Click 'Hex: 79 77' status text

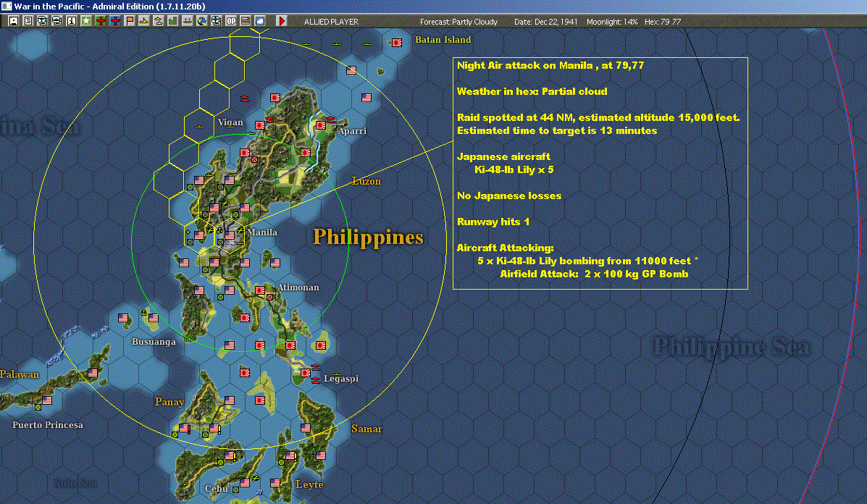(x=663, y=22)
